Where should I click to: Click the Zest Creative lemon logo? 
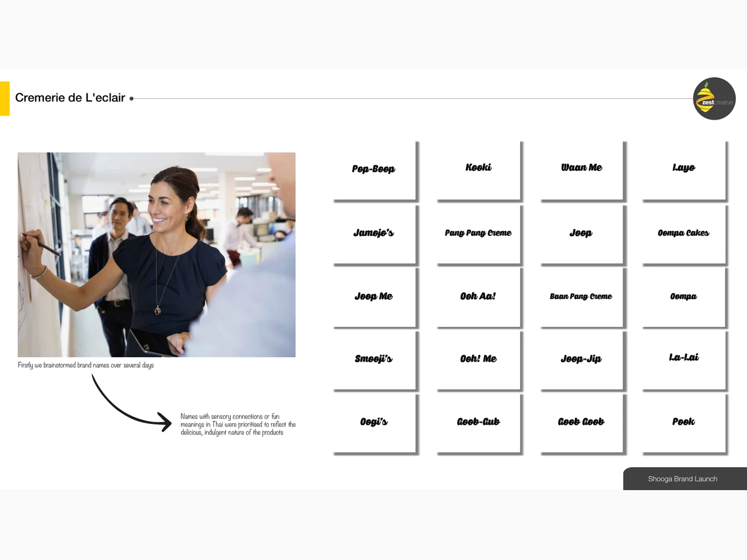tap(714, 99)
